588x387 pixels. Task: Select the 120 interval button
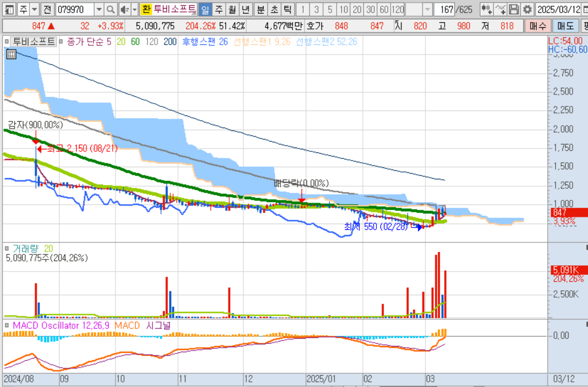tap(397, 9)
